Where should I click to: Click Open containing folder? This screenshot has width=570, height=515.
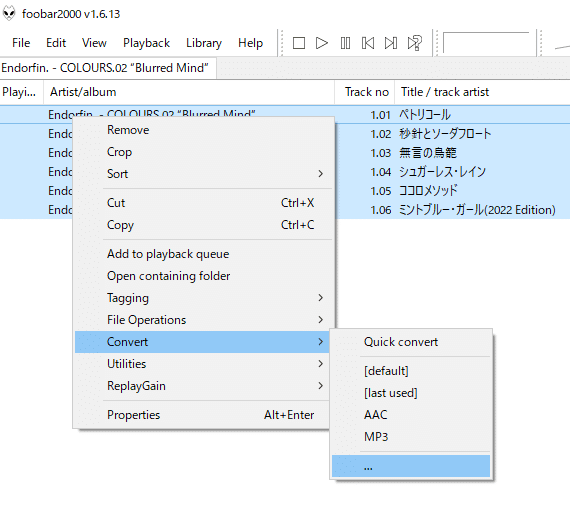[x=204, y=276]
